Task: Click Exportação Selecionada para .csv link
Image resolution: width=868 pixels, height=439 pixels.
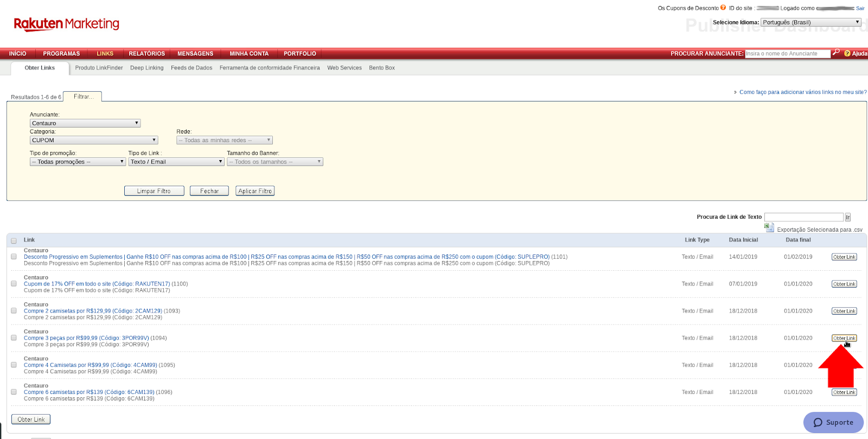Action: (820, 230)
